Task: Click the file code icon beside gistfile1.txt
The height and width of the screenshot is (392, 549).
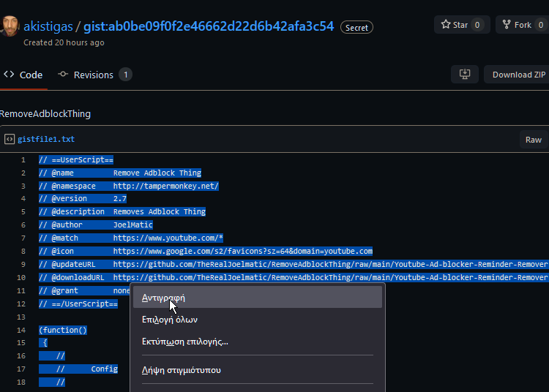Action: click(x=10, y=139)
